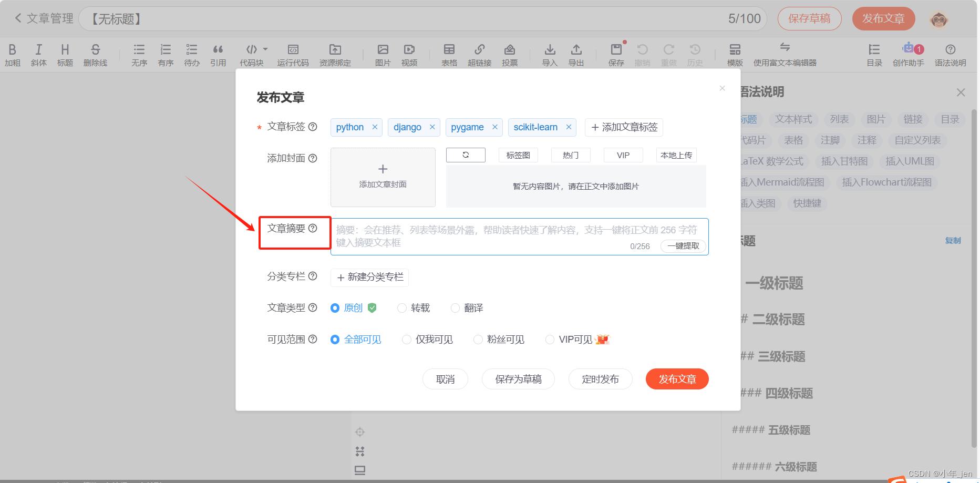Apply bold formatting from toolbar

(13, 55)
